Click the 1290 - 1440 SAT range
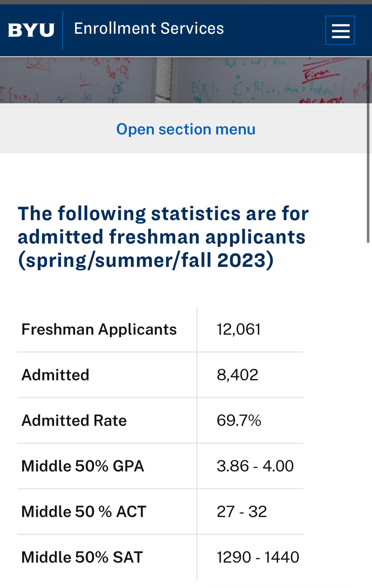 pos(257,557)
